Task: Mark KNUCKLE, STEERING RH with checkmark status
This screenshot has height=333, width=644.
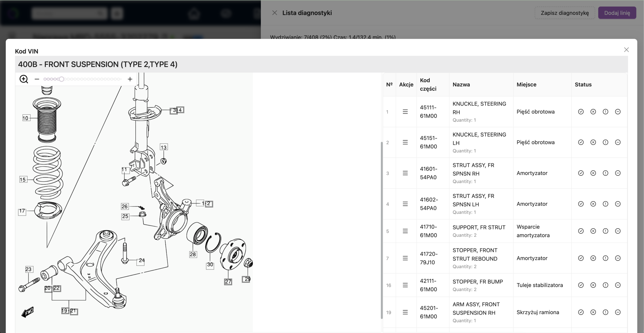Action: 581,112
